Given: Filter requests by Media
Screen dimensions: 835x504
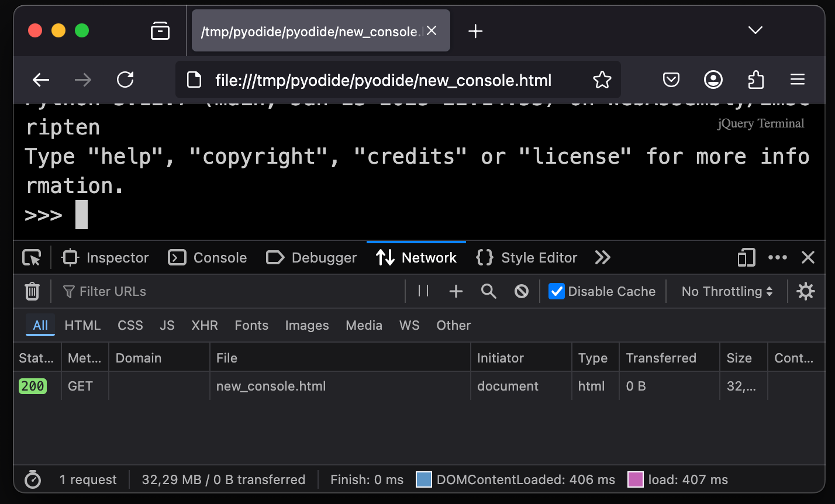Looking at the screenshot, I should (364, 325).
